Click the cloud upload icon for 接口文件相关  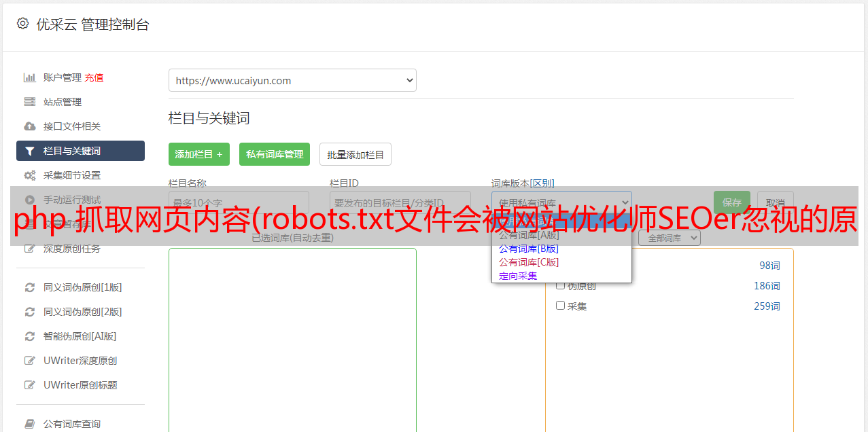(x=30, y=126)
